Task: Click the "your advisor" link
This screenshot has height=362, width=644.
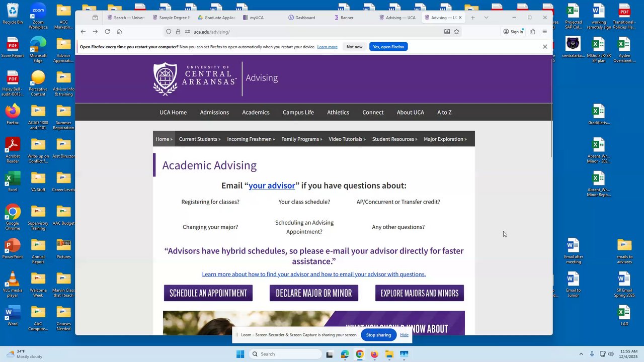Action: click(272, 186)
